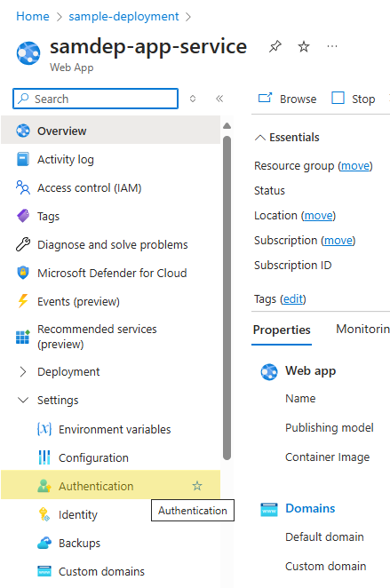Image resolution: width=390 pixels, height=588 pixels.
Task: Click the Resource group move link
Action: 355,165
